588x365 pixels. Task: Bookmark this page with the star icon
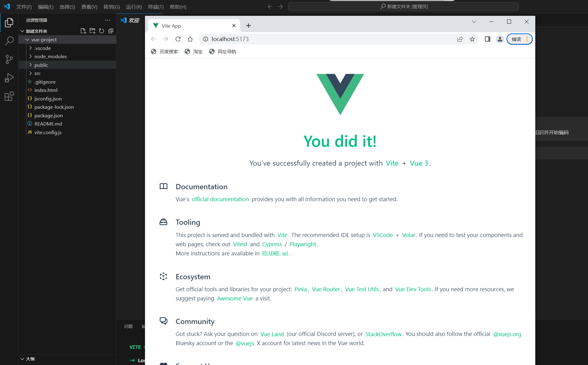pos(472,39)
